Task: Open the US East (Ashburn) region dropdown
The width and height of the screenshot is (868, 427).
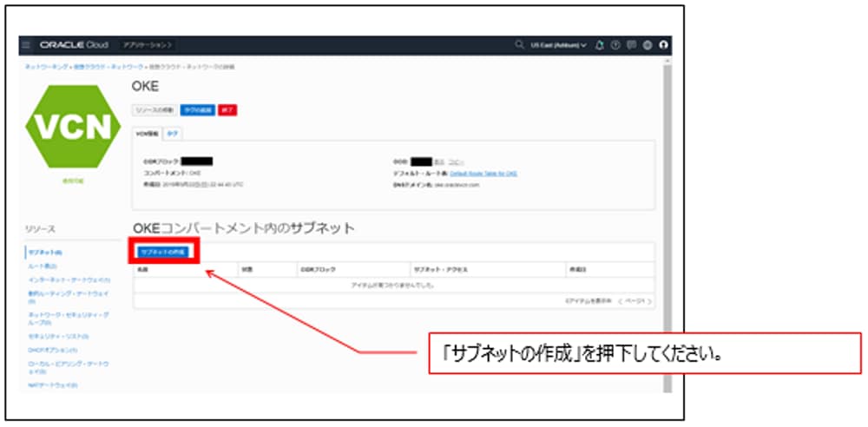Action: pos(558,45)
